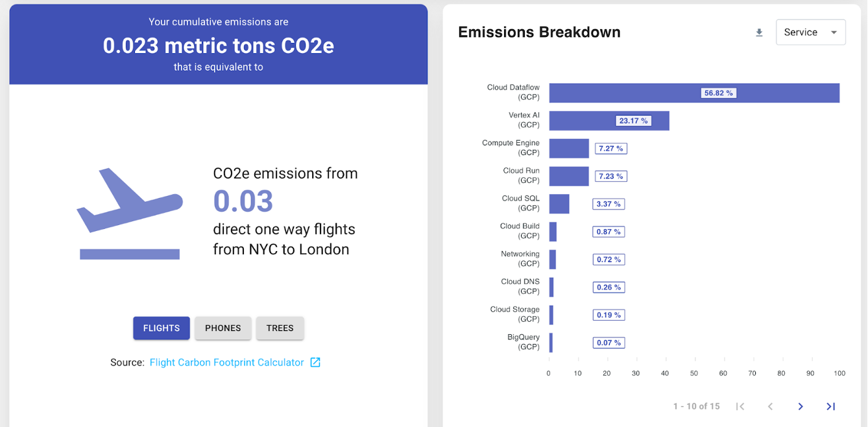The image size is (868, 427).
Task: Click the 0.03 flights value
Action: click(x=243, y=201)
